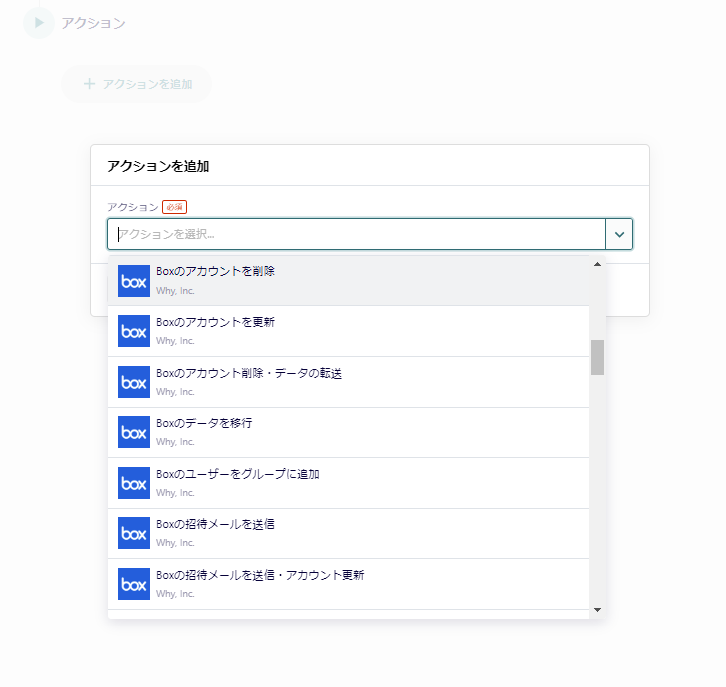The width and height of the screenshot is (726, 687).
Task: Click the scrollbar thumb in dropdown list
Action: click(597, 357)
